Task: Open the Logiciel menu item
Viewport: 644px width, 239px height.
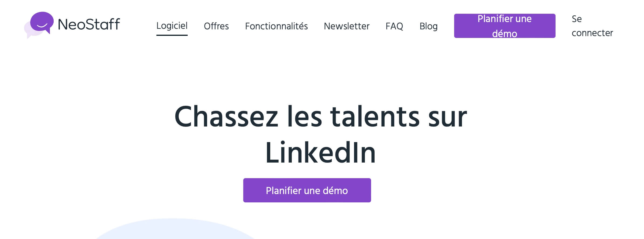Action: point(172,26)
